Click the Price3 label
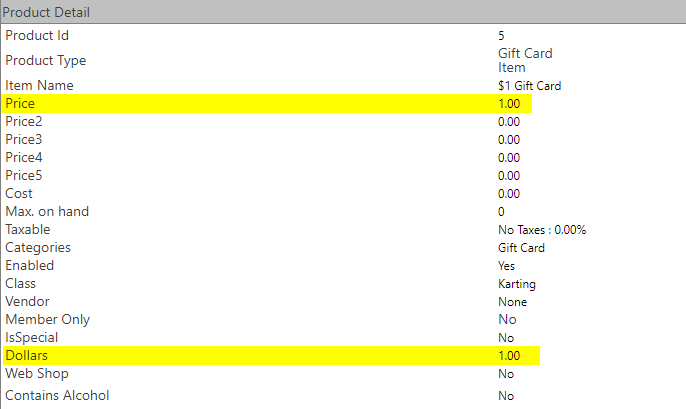Image resolution: width=686 pixels, height=409 pixels. (x=24, y=140)
